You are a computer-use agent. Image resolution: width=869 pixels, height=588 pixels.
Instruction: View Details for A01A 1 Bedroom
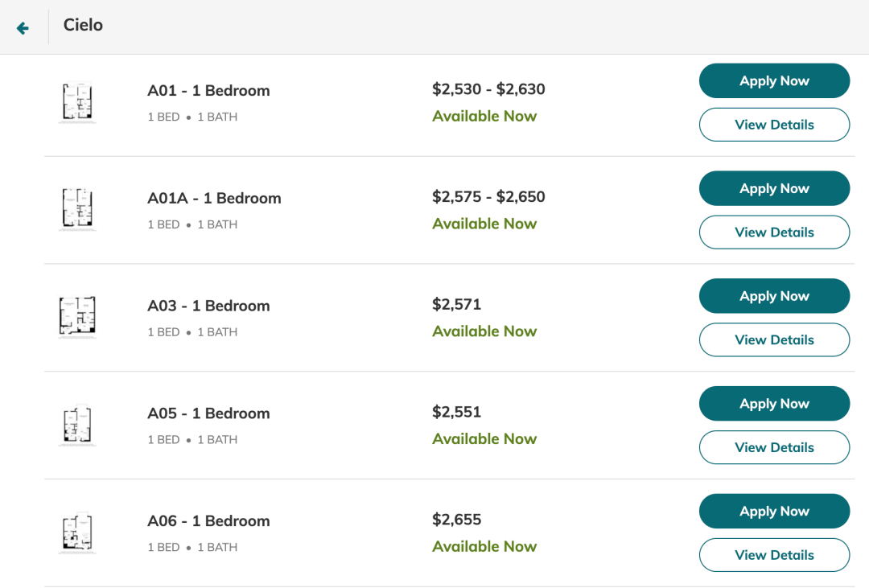pos(774,232)
